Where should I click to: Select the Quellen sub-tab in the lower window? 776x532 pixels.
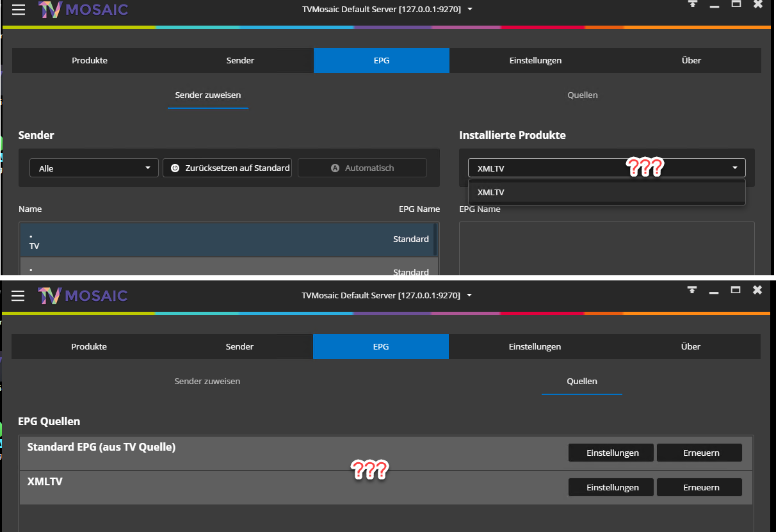coord(582,382)
